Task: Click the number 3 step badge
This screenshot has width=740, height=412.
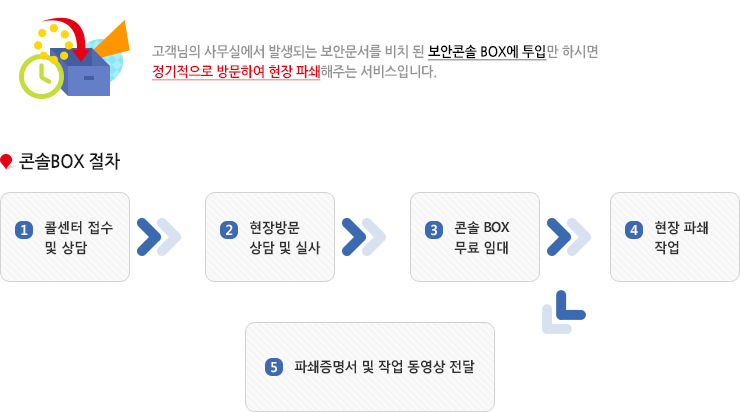Action: coord(434,230)
